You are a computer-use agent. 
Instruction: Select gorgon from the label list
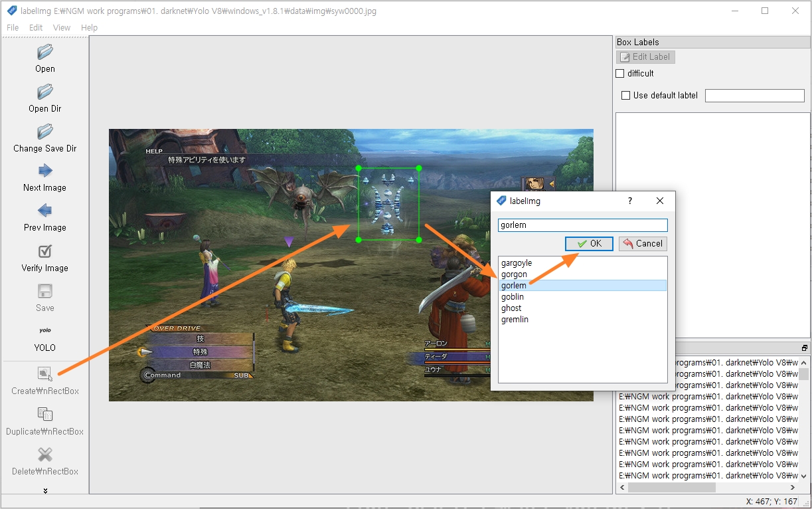pos(582,274)
